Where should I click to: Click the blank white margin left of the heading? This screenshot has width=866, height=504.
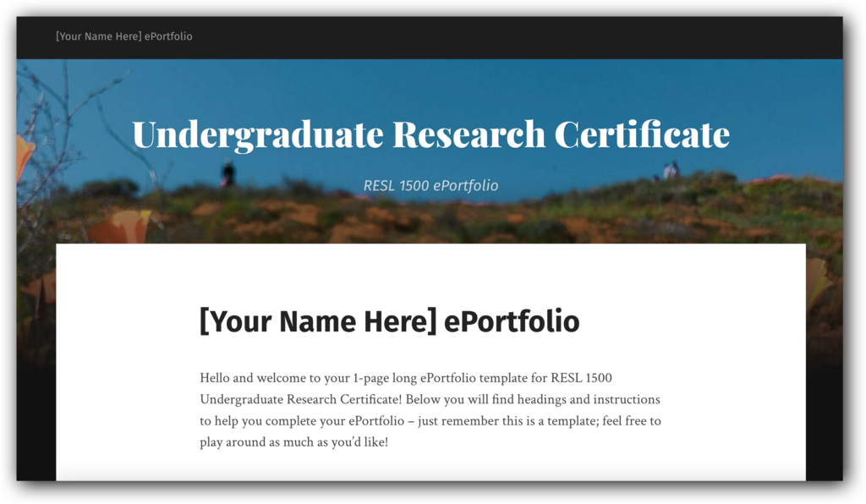pos(127,323)
